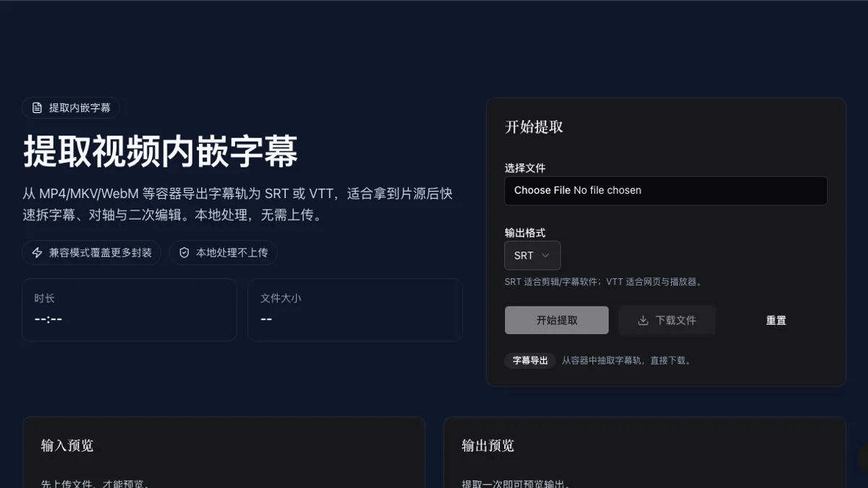Click the download arrow icon on 下载文件
Screen dimensions: 868x488
[x=643, y=320]
